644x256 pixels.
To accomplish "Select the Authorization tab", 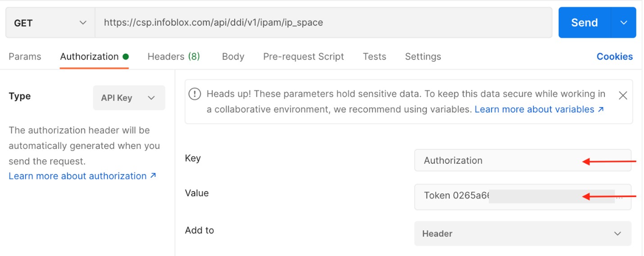I will click(x=89, y=57).
